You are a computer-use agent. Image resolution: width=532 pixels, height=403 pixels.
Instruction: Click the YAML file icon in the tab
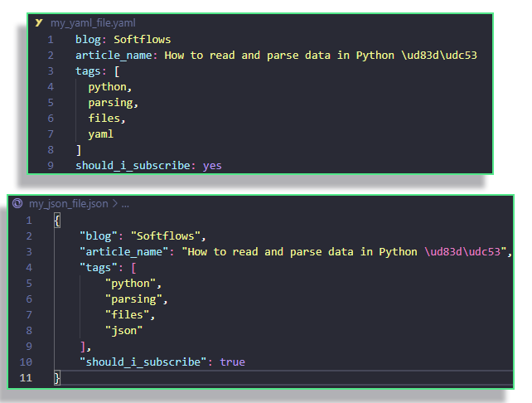(x=39, y=23)
